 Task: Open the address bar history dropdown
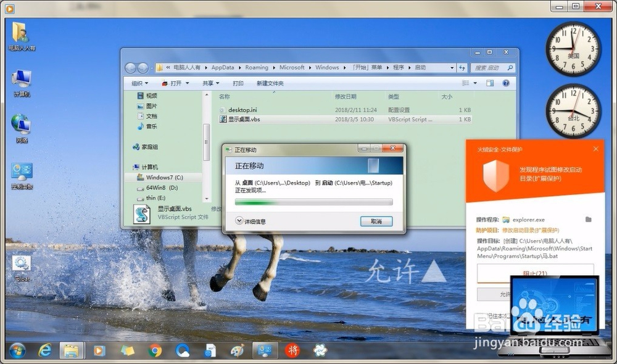[x=452, y=68]
